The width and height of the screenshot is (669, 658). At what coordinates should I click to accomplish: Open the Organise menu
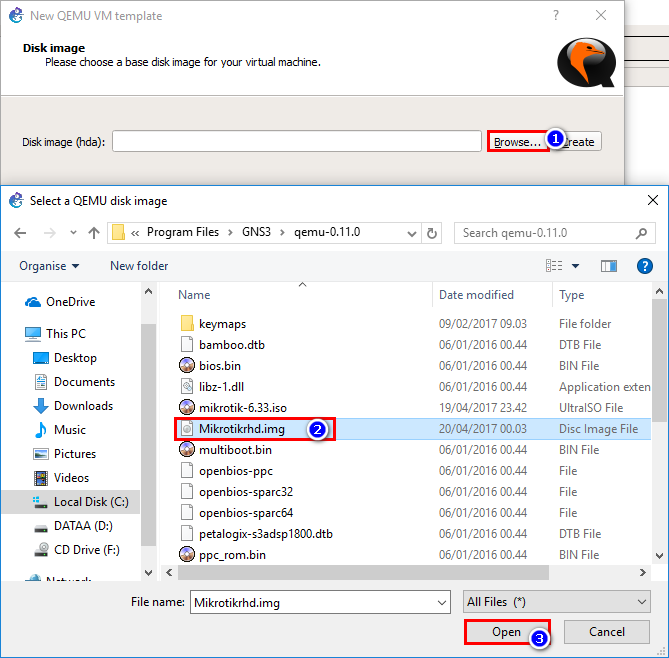(x=49, y=266)
